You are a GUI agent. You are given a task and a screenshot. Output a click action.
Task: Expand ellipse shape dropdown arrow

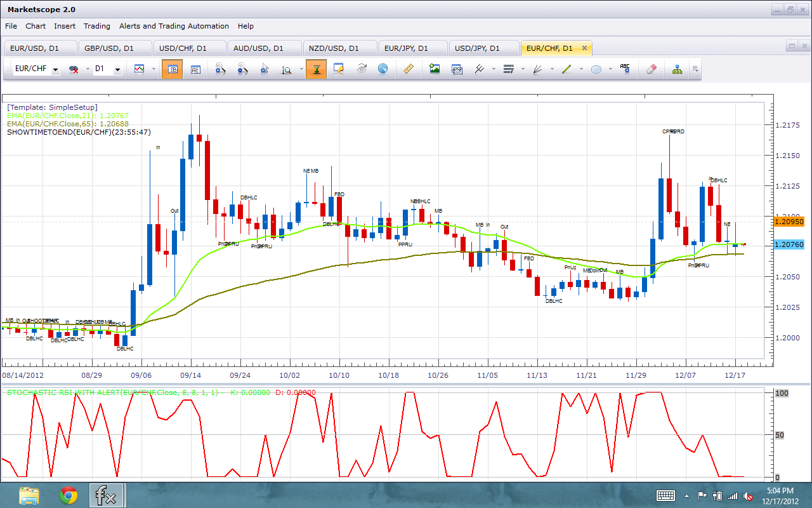pyautogui.click(x=610, y=69)
